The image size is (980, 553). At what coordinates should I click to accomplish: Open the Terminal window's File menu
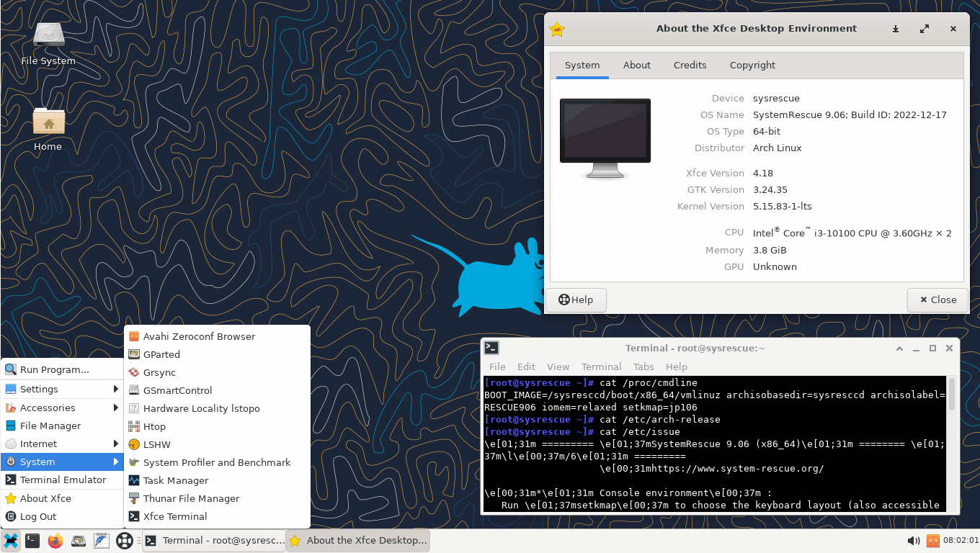tap(497, 367)
